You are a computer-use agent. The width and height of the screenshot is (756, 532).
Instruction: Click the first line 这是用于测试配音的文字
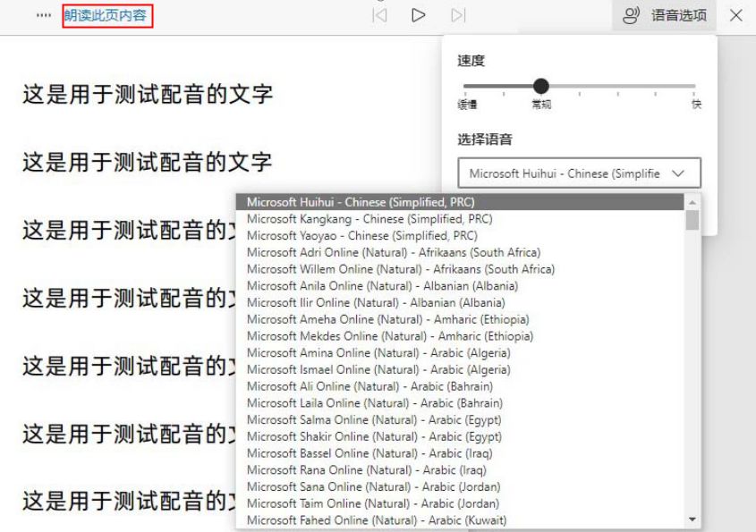pyautogui.click(x=148, y=94)
